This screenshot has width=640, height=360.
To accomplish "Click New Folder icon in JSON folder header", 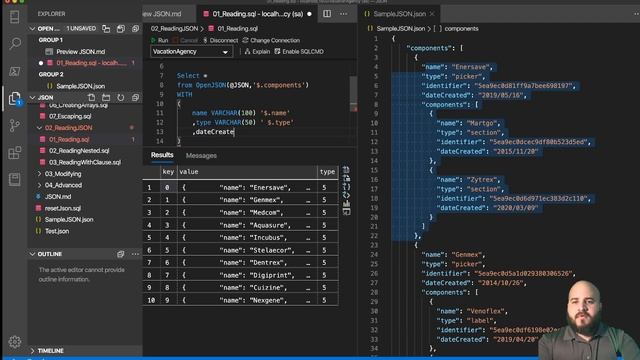I will pyautogui.click(x=106, y=98).
